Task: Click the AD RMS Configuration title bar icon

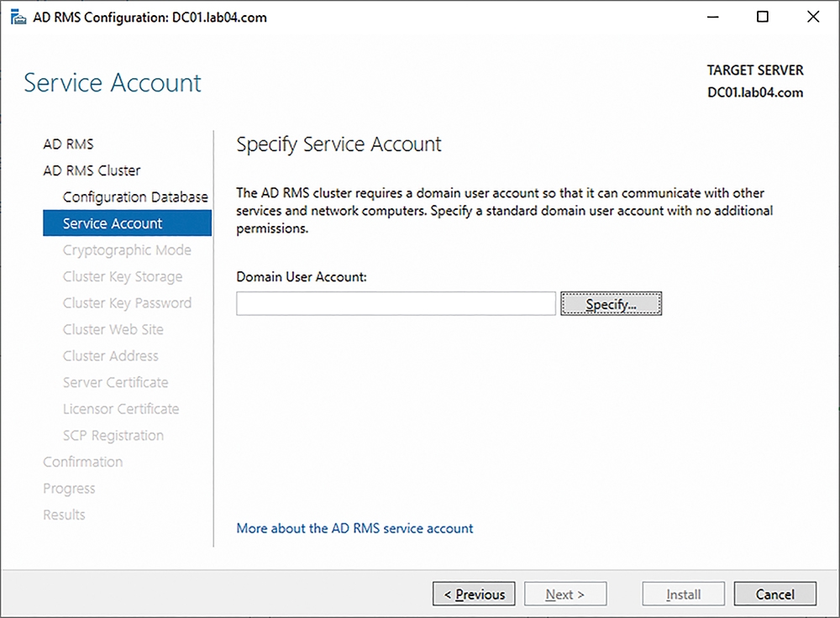Action: click(18, 17)
